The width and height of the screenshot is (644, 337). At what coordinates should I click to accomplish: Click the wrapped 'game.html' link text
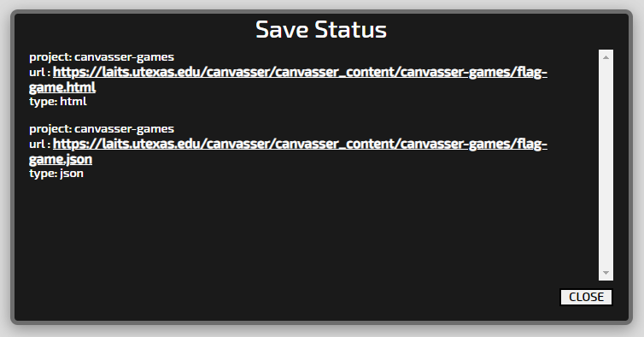(62, 87)
